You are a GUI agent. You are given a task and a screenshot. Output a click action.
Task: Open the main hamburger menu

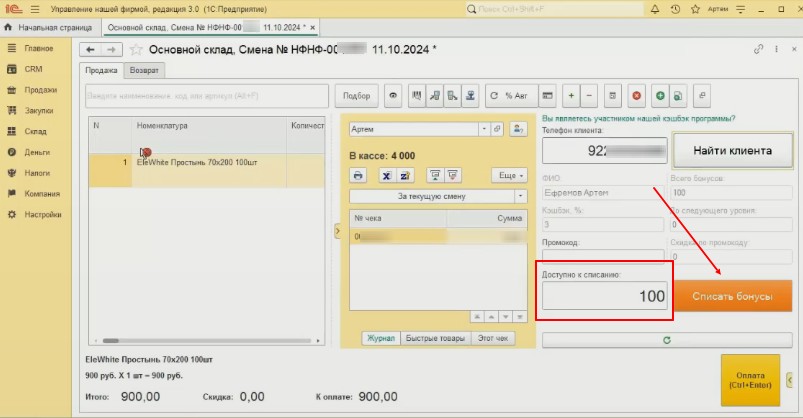coord(35,9)
